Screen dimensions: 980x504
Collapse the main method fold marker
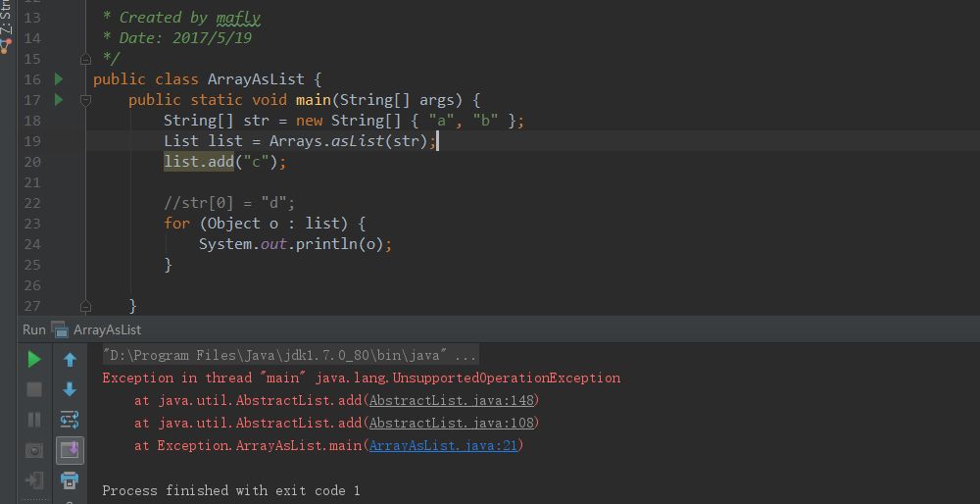pos(85,100)
